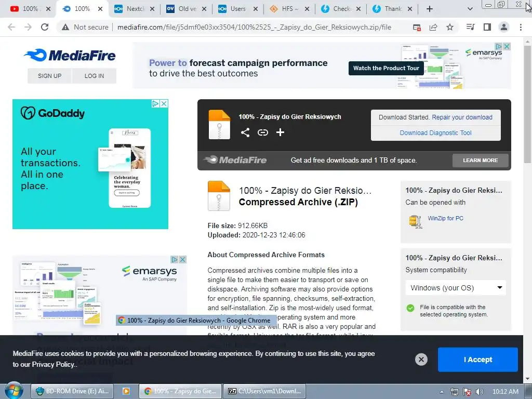Image resolution: width=532 pixels, height=399 pixels.
Task: Click the Not secure warning icon
Action: coord(65,27)
